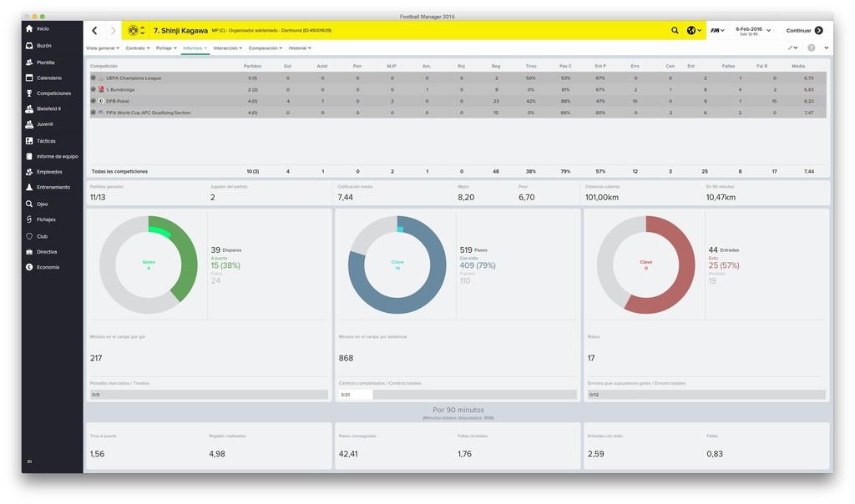Click the player name 7. Shinji Kagawa

click(x=180, y=31)
